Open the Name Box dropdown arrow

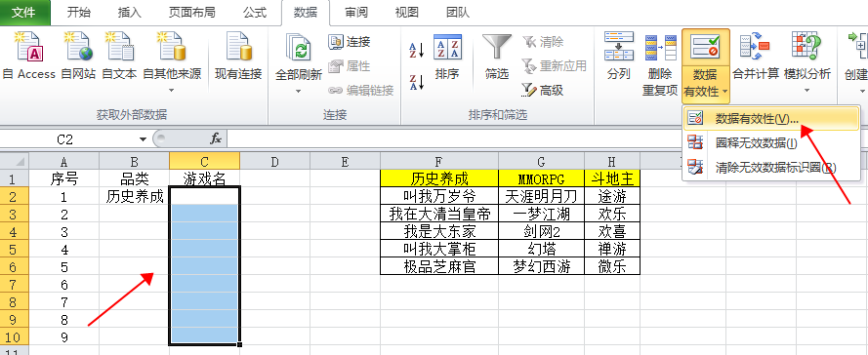[143, 139]
